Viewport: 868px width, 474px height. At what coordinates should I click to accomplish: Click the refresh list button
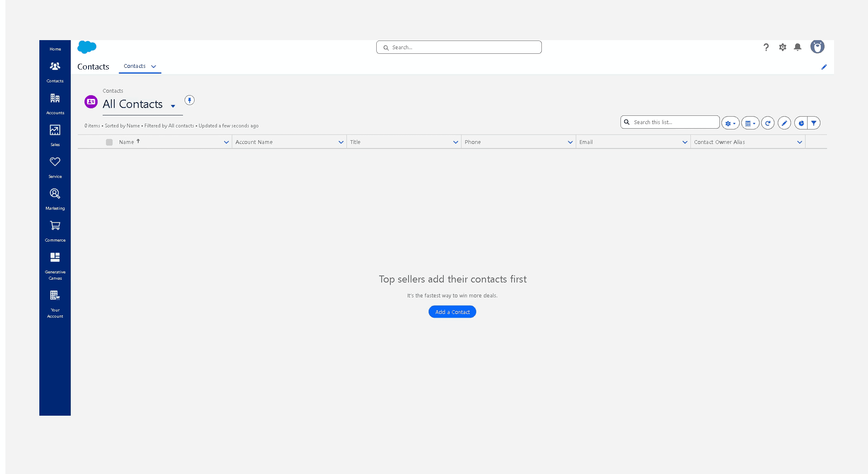pyautogui.click(x=768, y=123)
